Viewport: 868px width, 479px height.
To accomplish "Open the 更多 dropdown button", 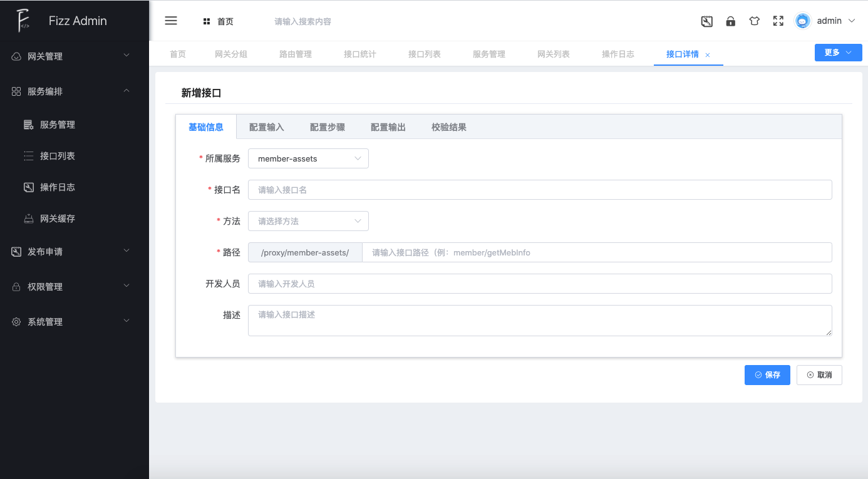I will [838, 53].
